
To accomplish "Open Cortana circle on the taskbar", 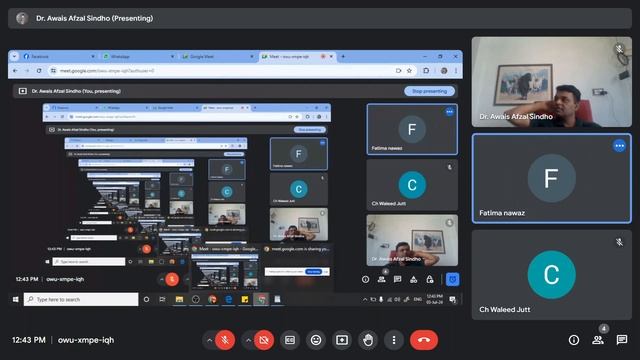I will (x=146, y=300).
